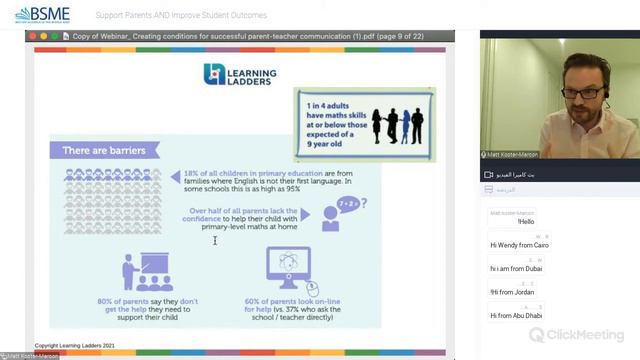
Task: Click the BSME logo
Action: [42, 15]
